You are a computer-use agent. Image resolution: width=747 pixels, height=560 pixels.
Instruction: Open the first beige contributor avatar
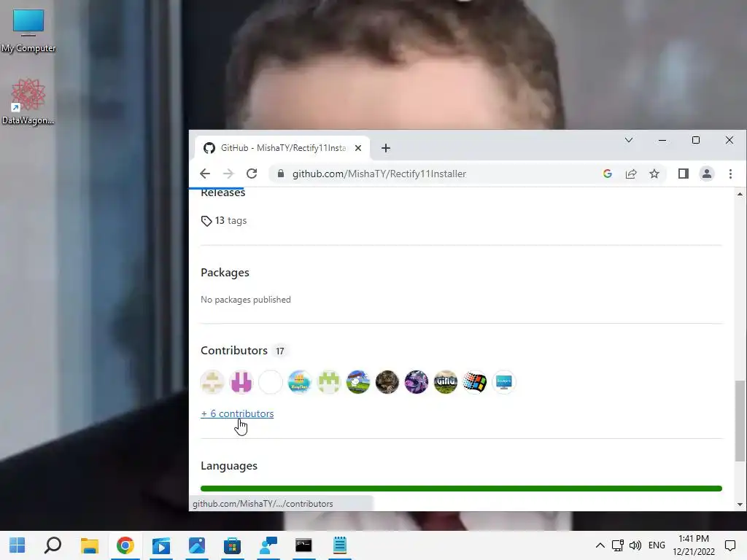pos(212,382)
